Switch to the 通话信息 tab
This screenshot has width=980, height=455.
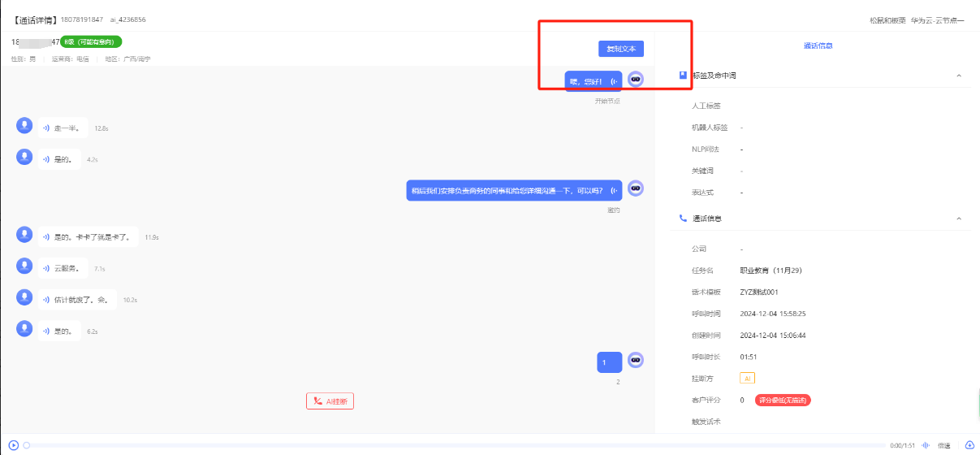[x=818, y=45]
